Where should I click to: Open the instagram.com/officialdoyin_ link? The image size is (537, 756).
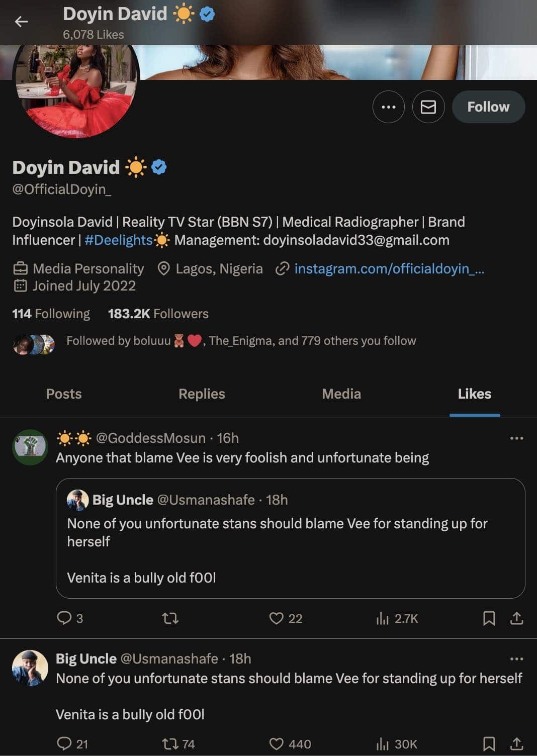[x=389, y=269]
